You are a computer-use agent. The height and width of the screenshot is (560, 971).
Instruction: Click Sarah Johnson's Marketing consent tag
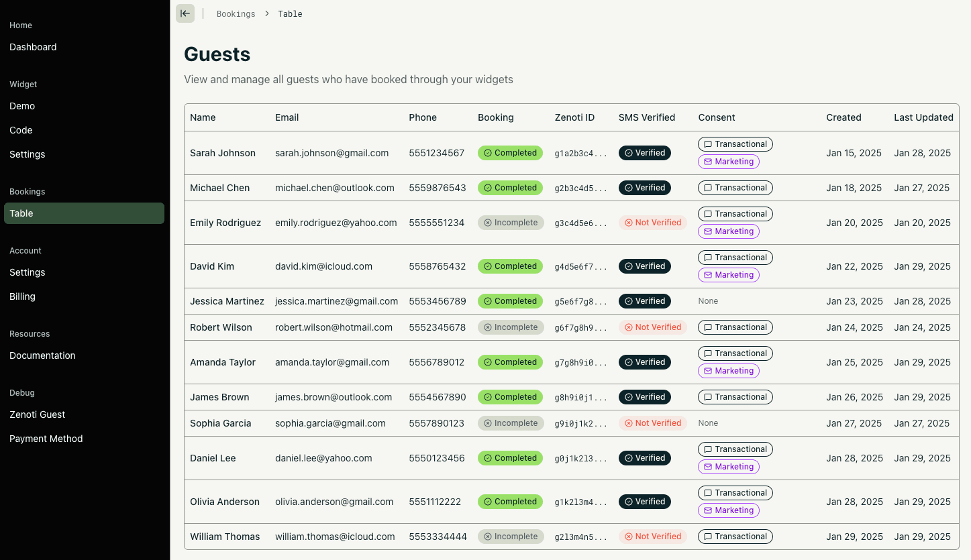click(728, 162)
